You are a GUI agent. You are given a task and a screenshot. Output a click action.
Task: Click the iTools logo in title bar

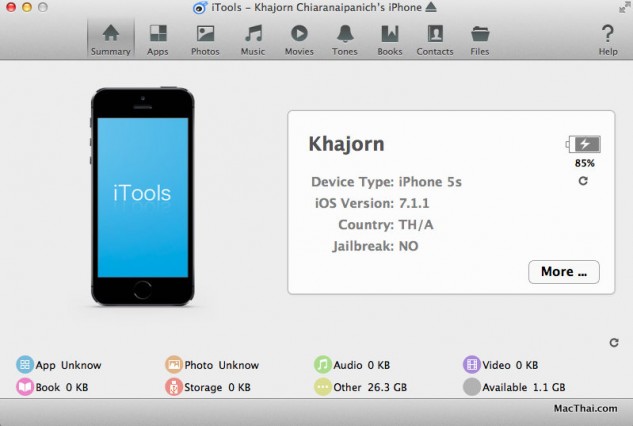point(200,7)
